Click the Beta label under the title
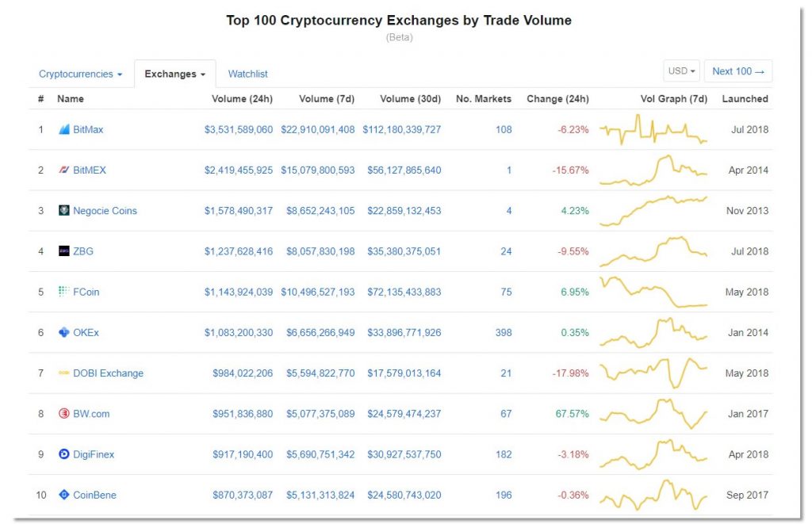Screen dimensions: 812x524 [x=400, y=36]
